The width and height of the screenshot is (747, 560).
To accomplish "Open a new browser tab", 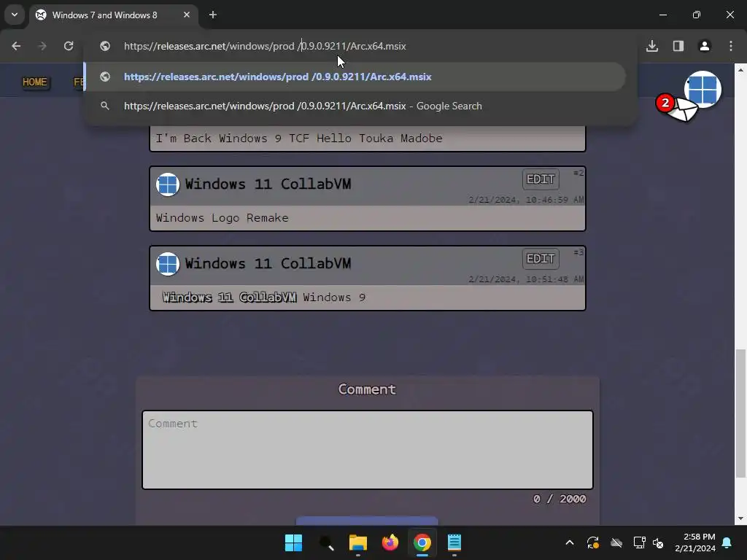I will coord(213,15).
